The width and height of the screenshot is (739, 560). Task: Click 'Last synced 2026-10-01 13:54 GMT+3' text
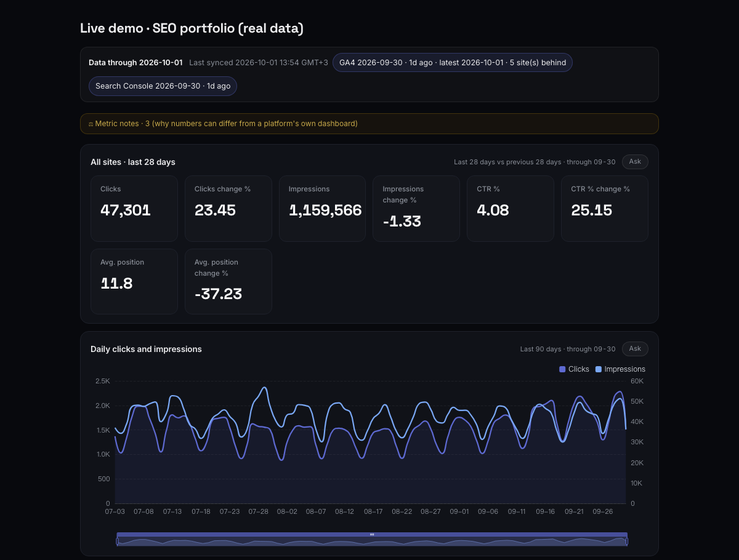point(259,63)
